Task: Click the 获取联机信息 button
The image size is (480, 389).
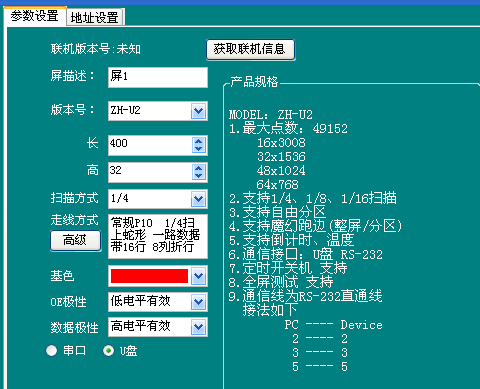Action: click(x=250, y=49)
